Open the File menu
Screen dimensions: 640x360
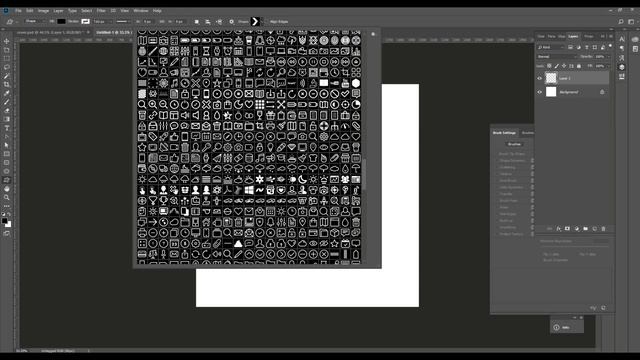[18, 11]
